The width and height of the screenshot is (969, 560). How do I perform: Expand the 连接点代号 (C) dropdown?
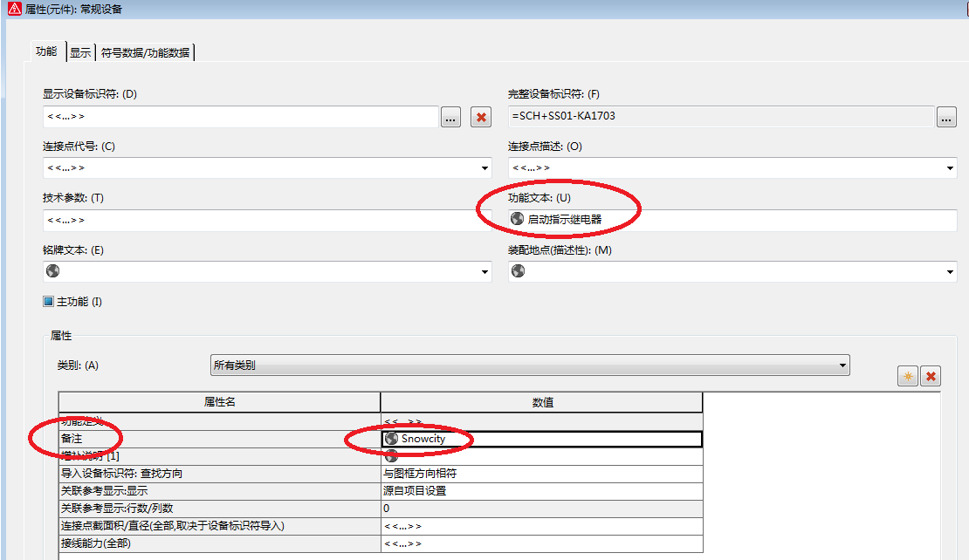[485, 168]
